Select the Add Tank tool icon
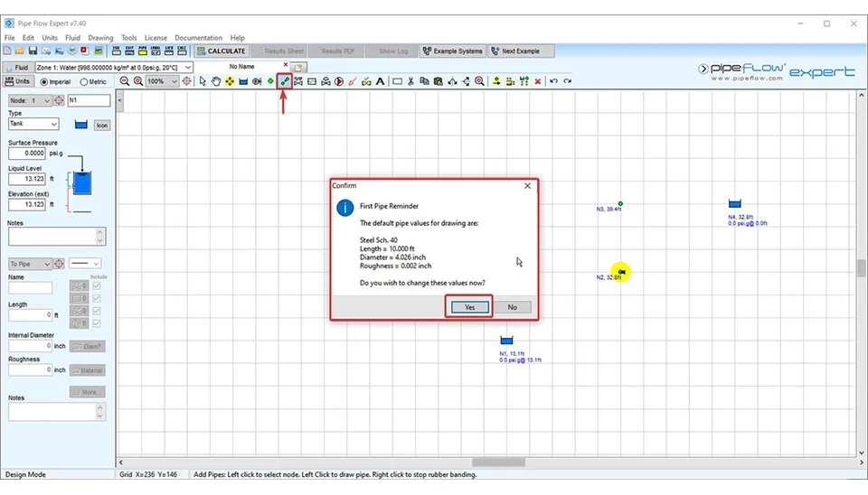 [243, 81]
